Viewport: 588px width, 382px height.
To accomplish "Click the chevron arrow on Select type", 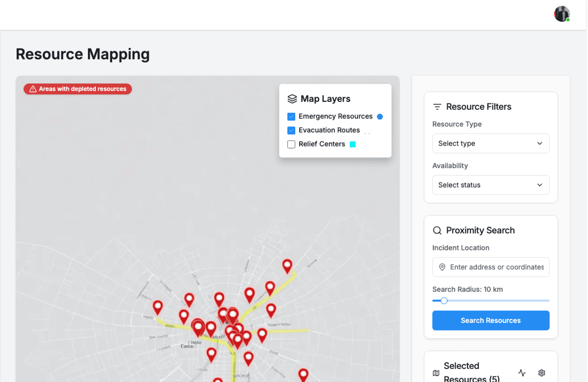I will [539, 143].
